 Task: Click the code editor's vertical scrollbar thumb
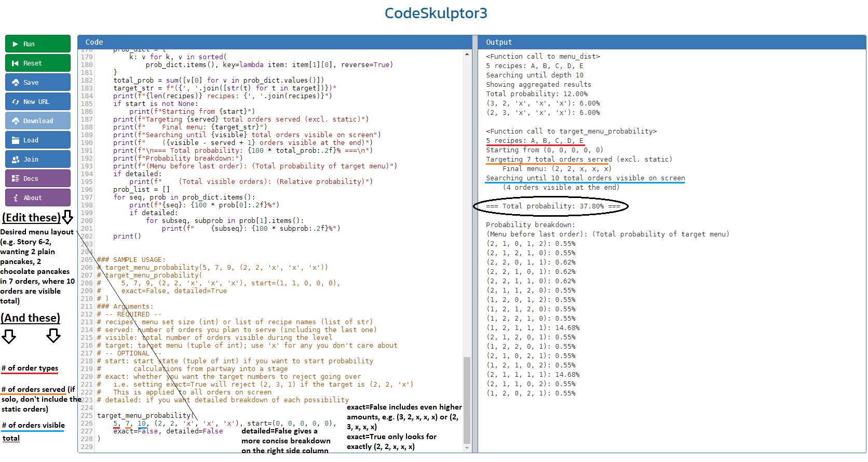pyautogui.click(x=467, y=400)
